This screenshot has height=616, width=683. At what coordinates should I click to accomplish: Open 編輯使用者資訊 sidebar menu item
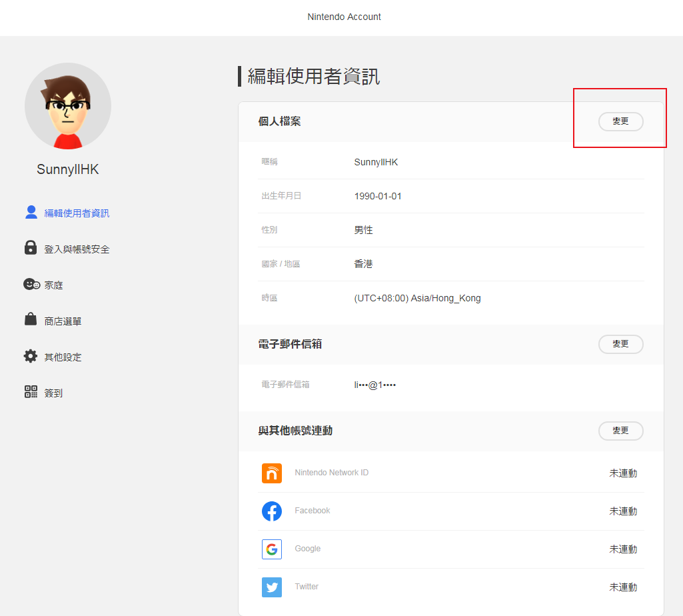click(x=67, y=213)
